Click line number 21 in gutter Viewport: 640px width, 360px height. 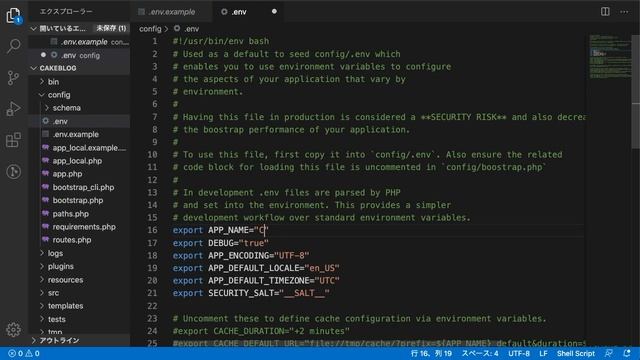[x=152, y=293]
